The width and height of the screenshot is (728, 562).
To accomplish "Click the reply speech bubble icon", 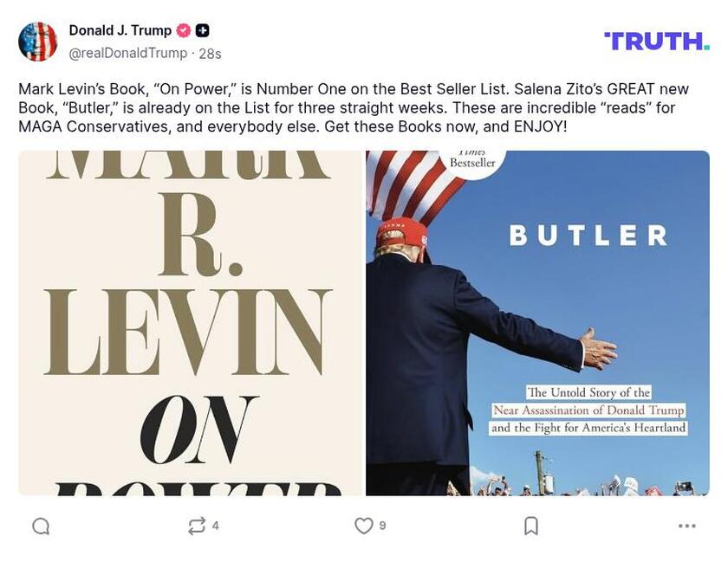I will click(x=41, y=526).
